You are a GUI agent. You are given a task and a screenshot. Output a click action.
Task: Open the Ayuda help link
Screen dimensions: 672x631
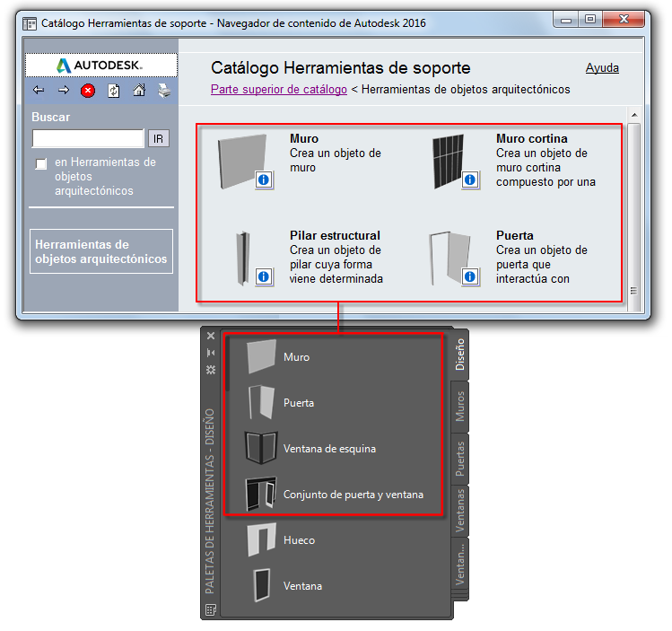[x=602, y=67]
